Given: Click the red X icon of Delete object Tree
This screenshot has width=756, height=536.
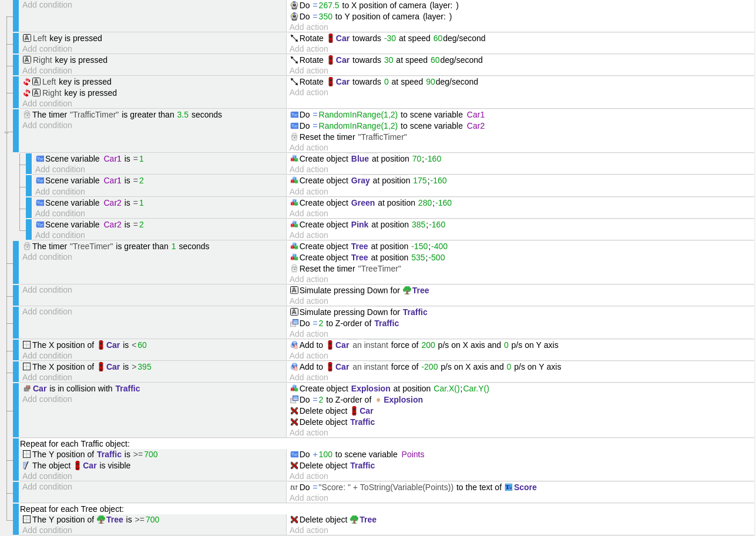Looking at the screenshot, I should tap(294, 520).
